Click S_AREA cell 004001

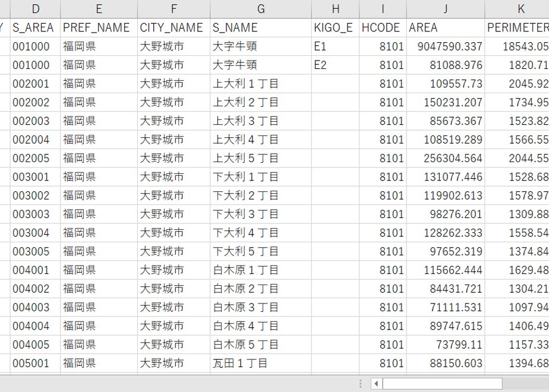pos(36,270)
